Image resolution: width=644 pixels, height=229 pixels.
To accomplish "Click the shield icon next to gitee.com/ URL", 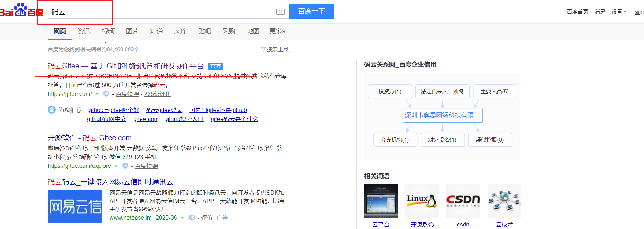I will tap(106, 94).
